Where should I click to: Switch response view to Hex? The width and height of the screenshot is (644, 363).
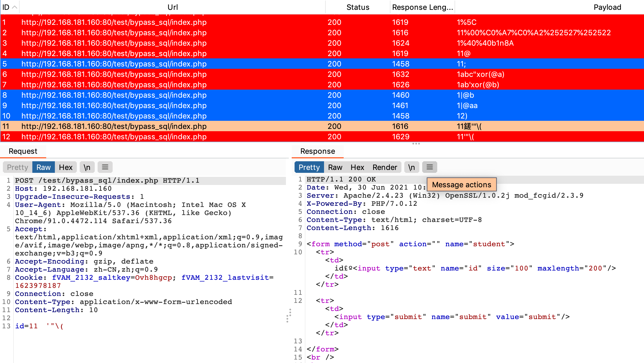[357, 167]
